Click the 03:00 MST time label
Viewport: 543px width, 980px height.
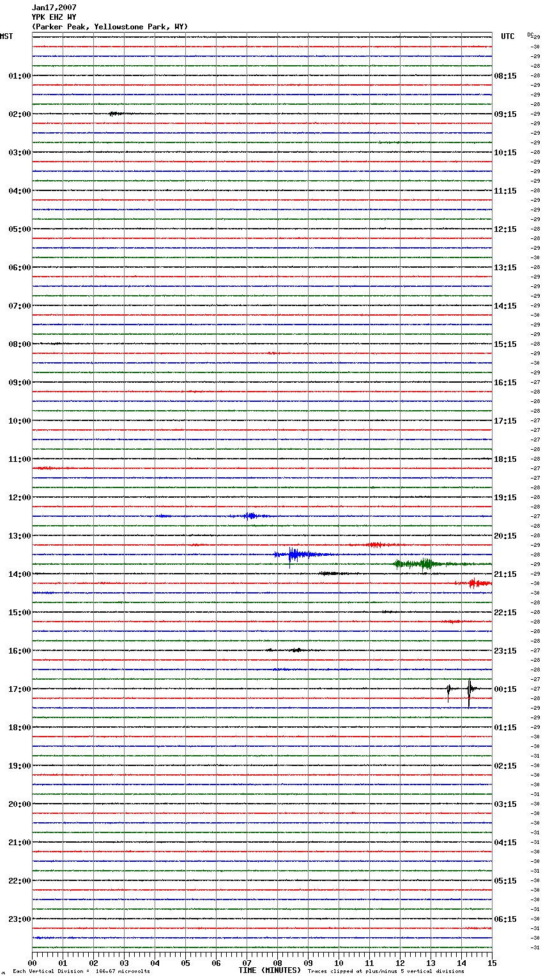[20, 153]
